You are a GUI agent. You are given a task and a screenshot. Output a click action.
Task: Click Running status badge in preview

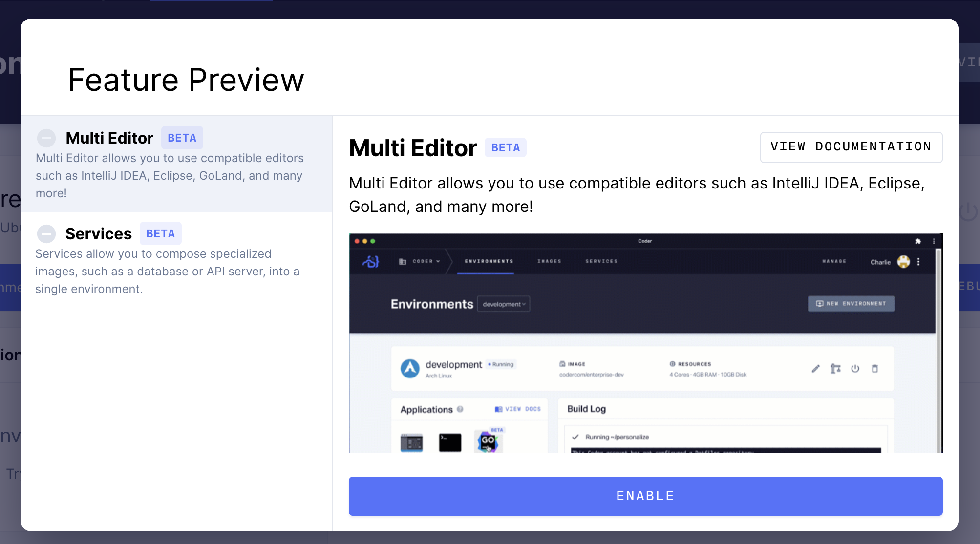(501, 364)
